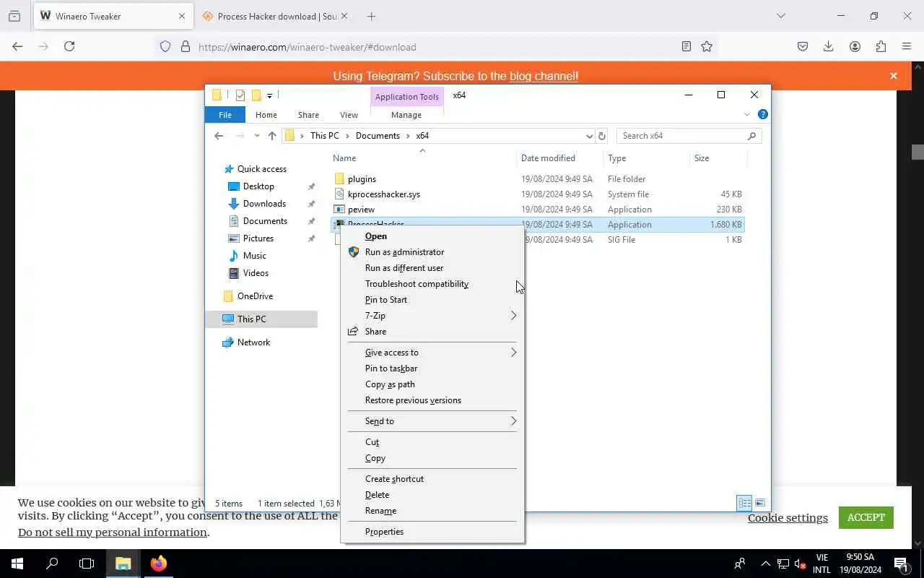Click Delete in context menu
This screenshot has height=578, width=924.
(x=377, y=495)
